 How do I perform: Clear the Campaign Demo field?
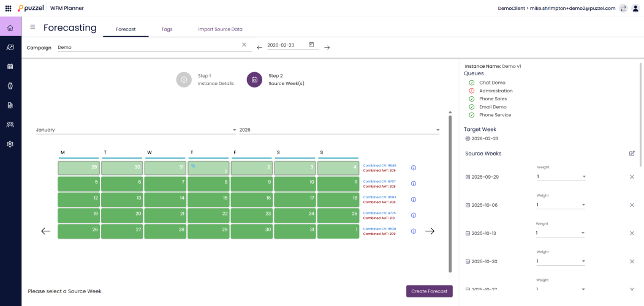tap(244, 45)
